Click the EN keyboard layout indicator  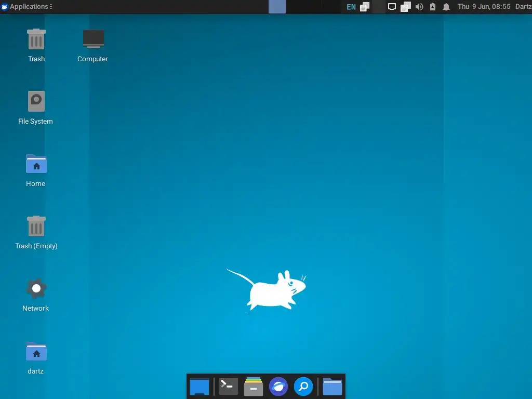[351, 7]
